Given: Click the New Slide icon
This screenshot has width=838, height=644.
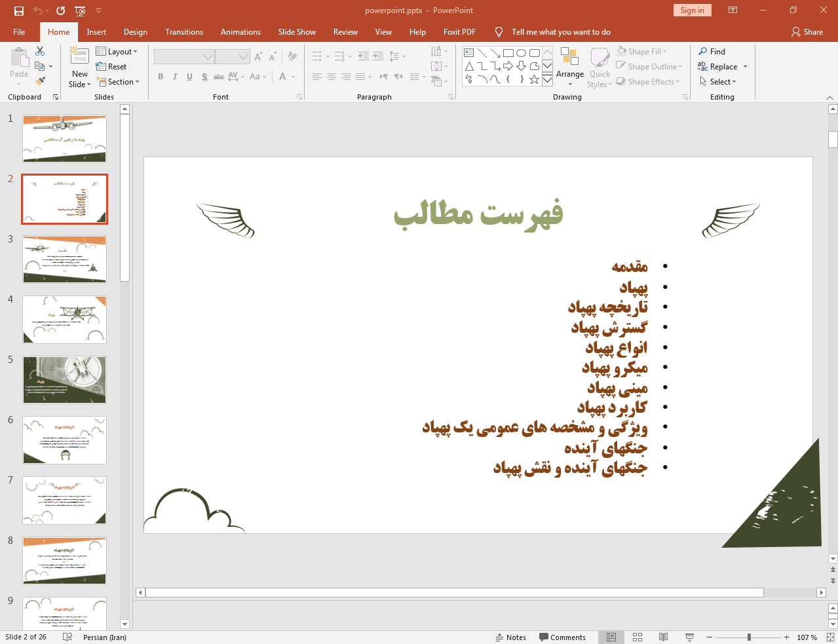Looking at the screenshot, I should [x=79, y=56].
